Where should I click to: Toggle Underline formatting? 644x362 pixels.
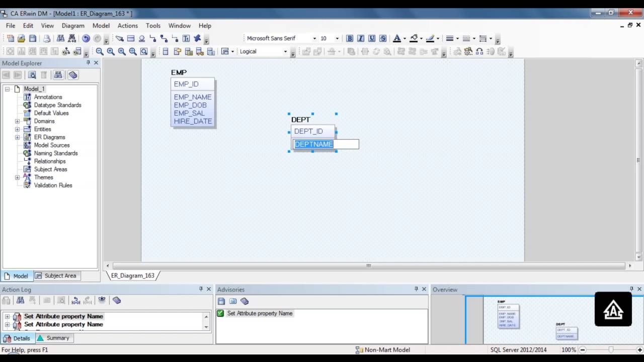pos(372,38)
